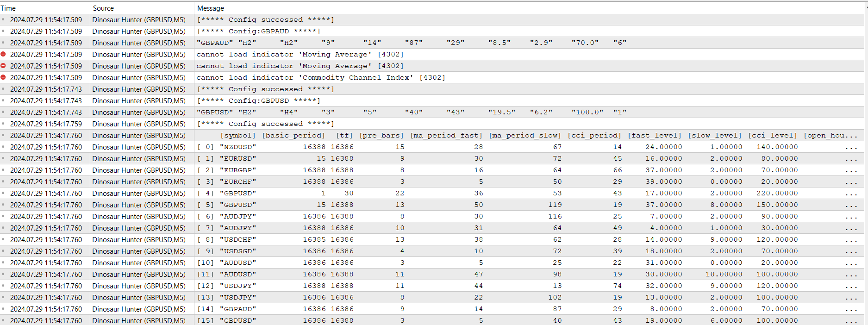Click info bullet beside the NZDUSD entry
Screen dimensions: 868x325
[3, 147]
